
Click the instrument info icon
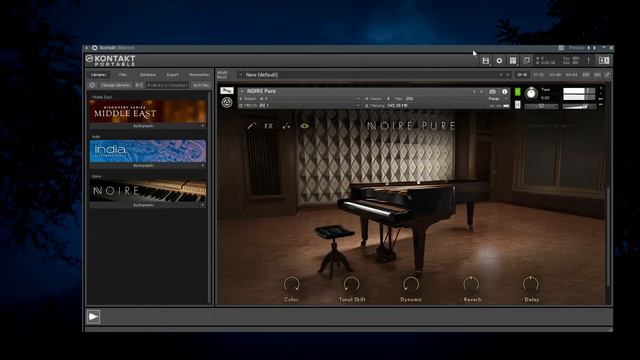click(x=505, y=91)
